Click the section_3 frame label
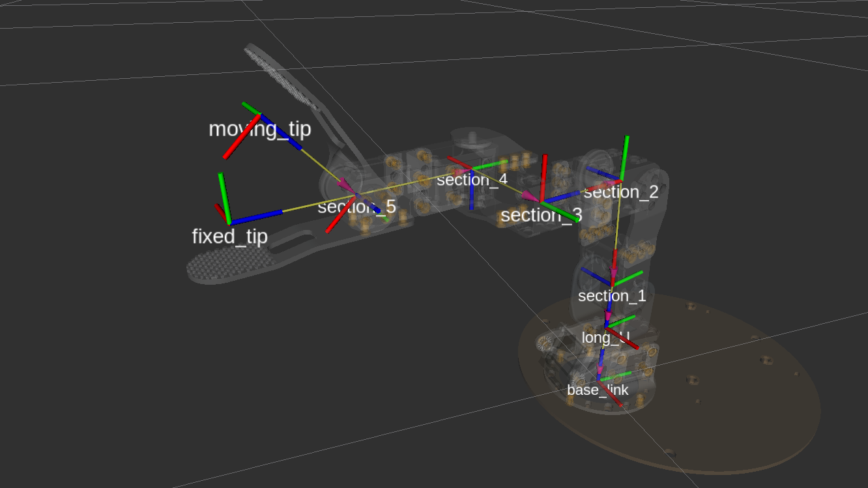This screenshot has height=488, width=868. point(541,215)
